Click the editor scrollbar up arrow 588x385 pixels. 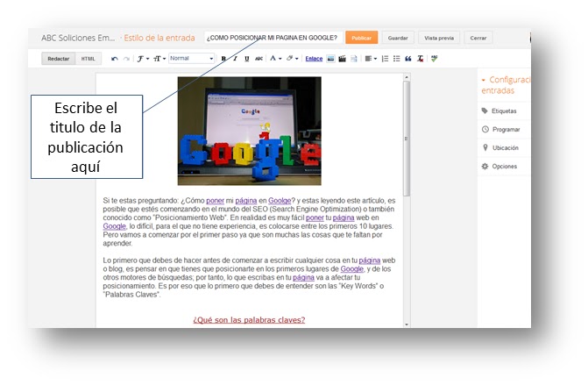[x=407, y=77]
